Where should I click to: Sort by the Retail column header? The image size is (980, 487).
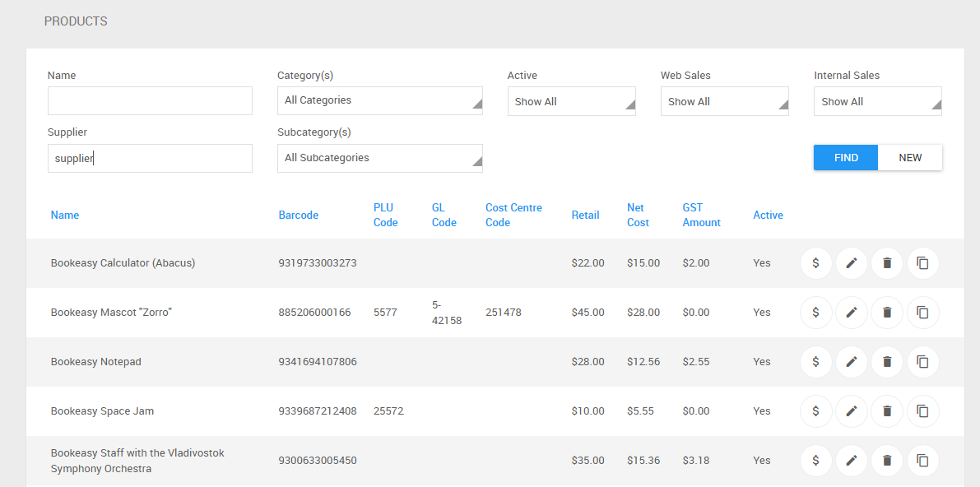(x=585, y=215)
